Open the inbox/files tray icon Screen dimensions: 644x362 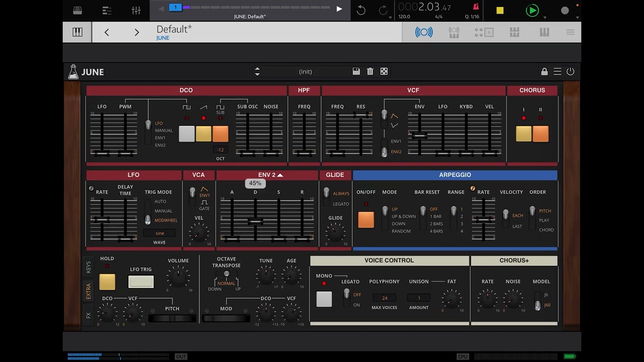(x=77, y=10)
